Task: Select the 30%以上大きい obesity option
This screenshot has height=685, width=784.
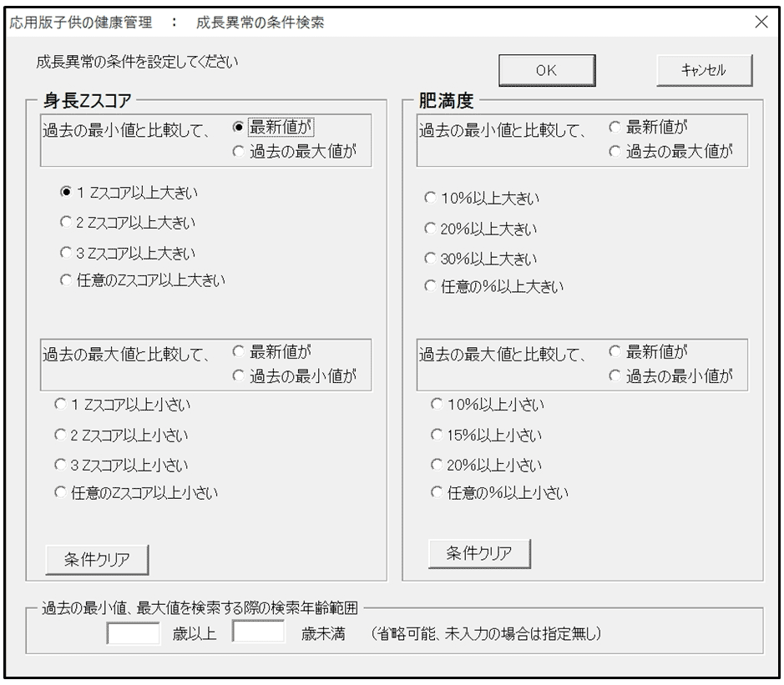Action: [x=430, y=258]
